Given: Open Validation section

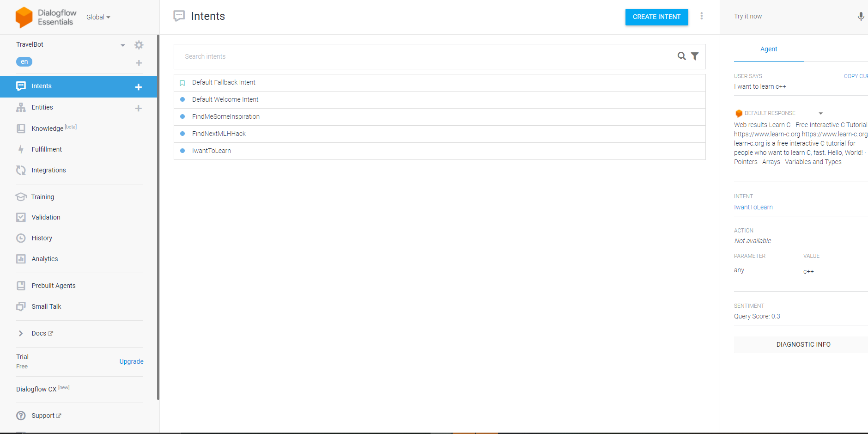Looking at the screenshot, I should tap(46, 217).
